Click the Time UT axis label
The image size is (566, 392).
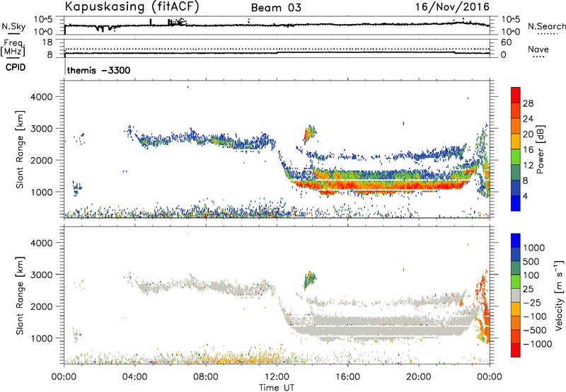(x=277, y=388)
